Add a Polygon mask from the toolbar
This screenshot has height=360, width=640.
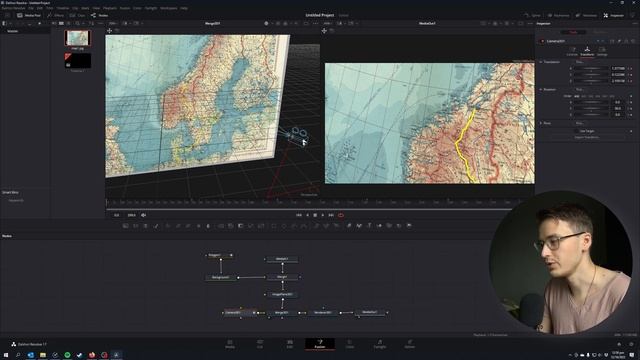tap(294, 226)
